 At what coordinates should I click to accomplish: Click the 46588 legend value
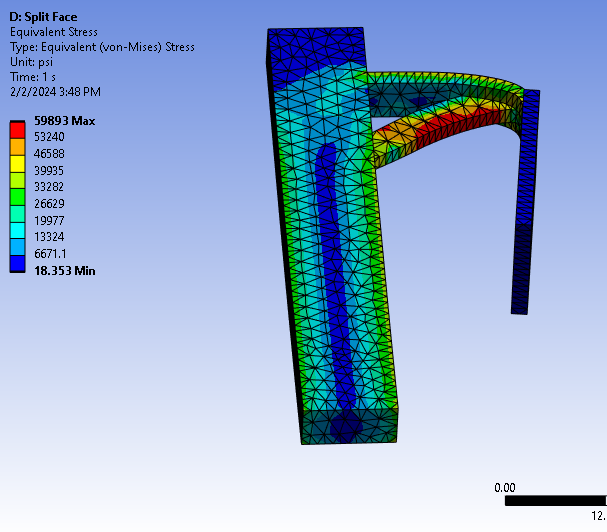pyautogui.click(x=49, y=154)
